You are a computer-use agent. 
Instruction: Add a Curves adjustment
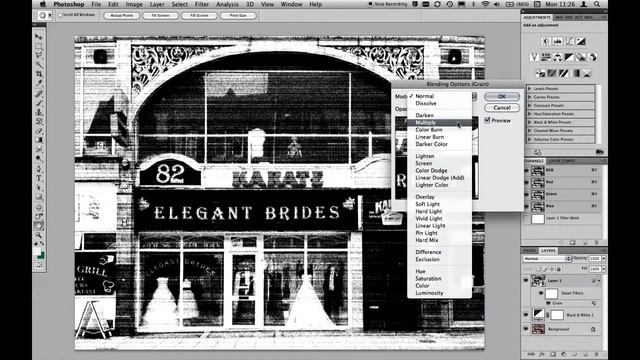coord(569,41)
